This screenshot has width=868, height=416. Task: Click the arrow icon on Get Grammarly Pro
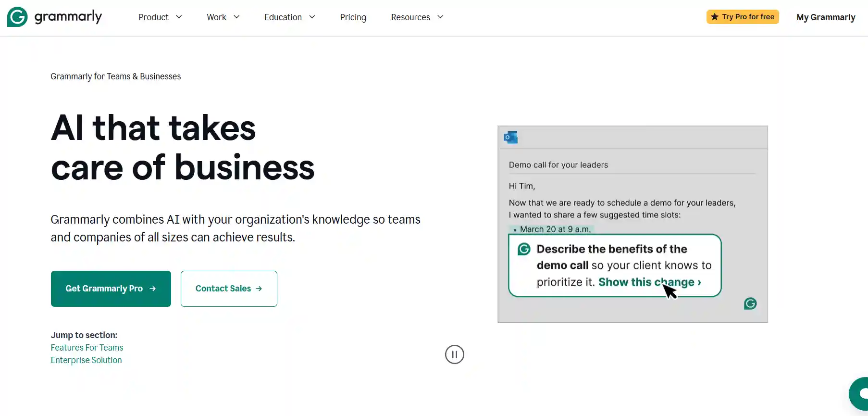pyautogui.click(x=153, y=289)
